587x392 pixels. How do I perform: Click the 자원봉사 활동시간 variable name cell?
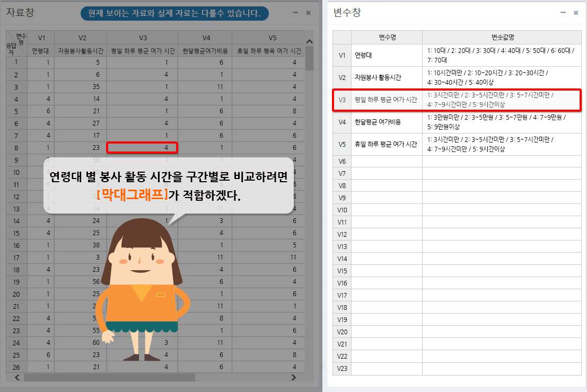[x=387, y=77]
